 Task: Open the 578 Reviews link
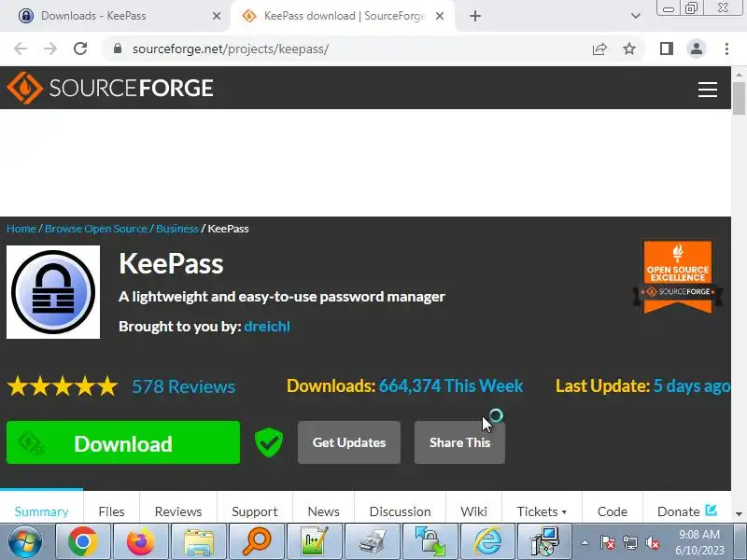[x=183, y=386]
